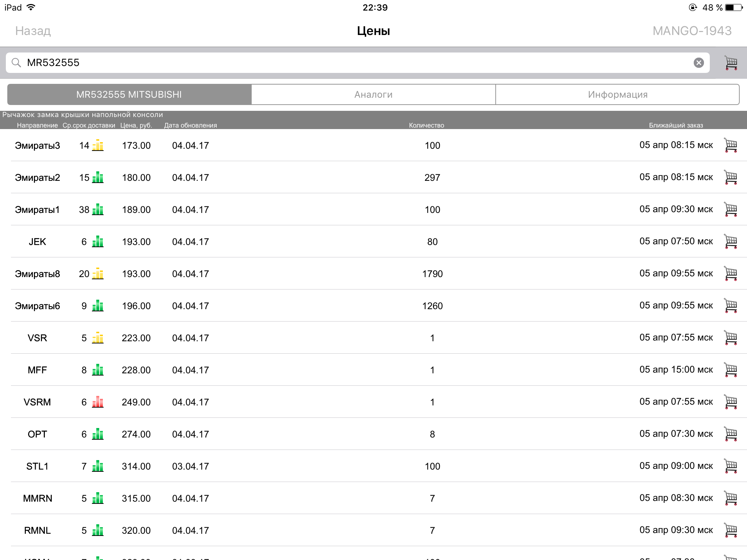This screenshot has height=560, width=747.
Task: Switch to the Аналоги tab
Action: click(x=373, y=94)
